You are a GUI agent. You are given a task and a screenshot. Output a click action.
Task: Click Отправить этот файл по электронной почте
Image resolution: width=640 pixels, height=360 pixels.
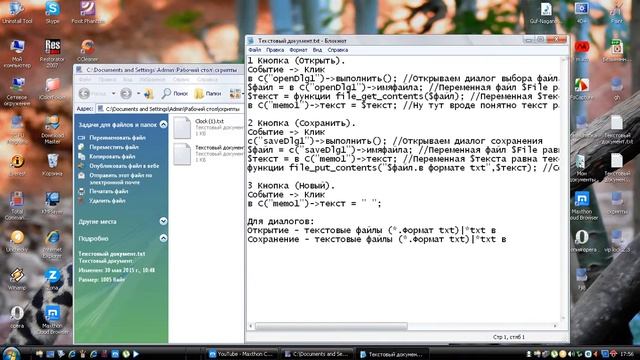point(121,178)
